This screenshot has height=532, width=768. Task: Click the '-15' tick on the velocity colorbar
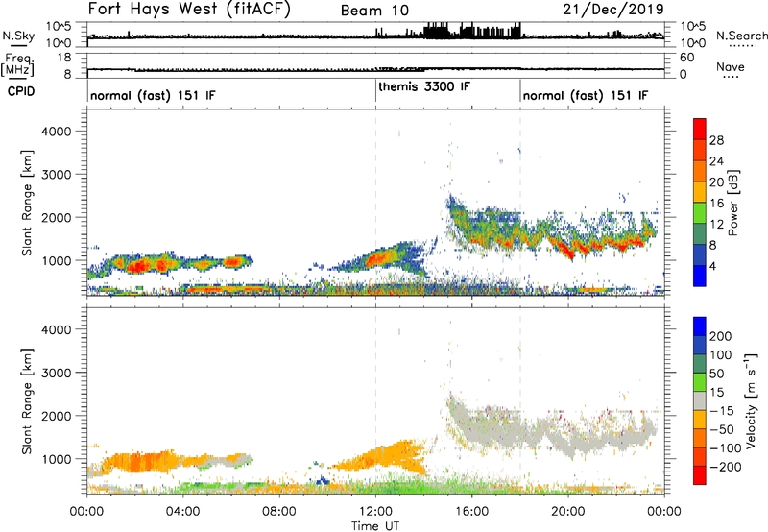[722, 410]
